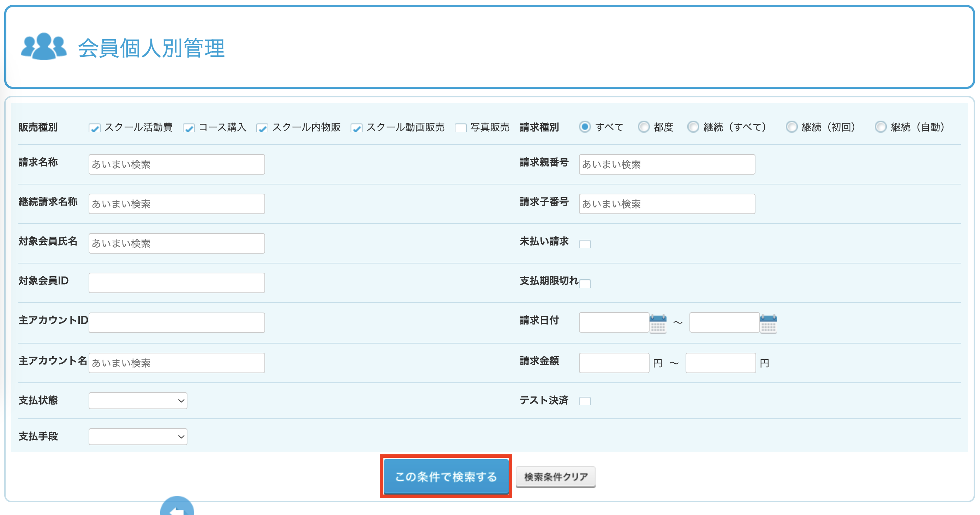Click the 請求種別 label
Image resolution: width=980 pixels, height=515 pixels.
coord(539,127)
